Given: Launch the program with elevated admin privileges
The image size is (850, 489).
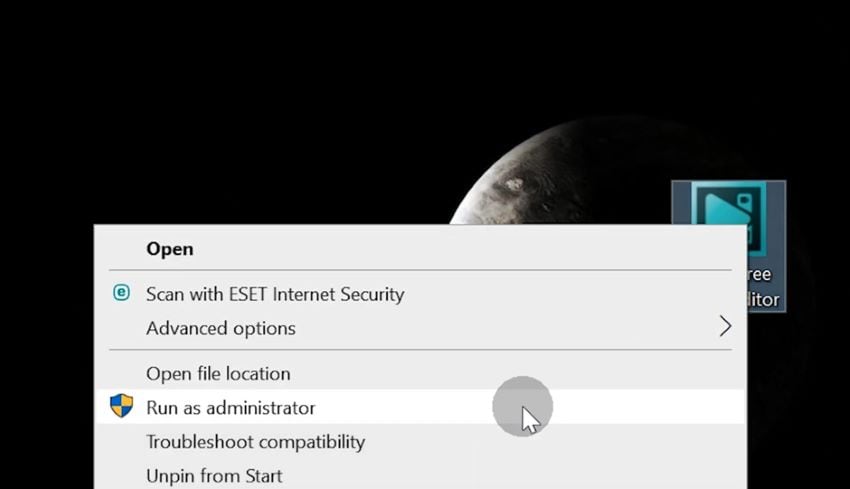Looking at the screenshot, I should [420, 407].
